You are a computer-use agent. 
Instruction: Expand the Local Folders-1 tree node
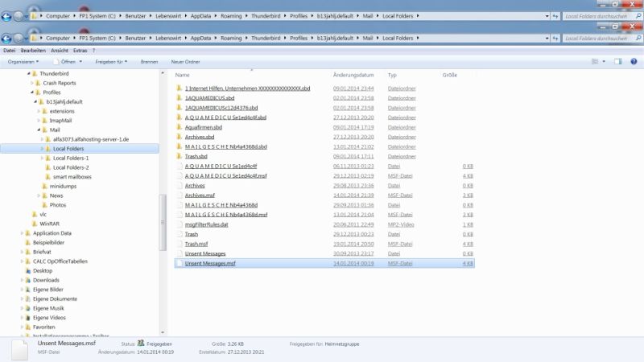[42, 158]
